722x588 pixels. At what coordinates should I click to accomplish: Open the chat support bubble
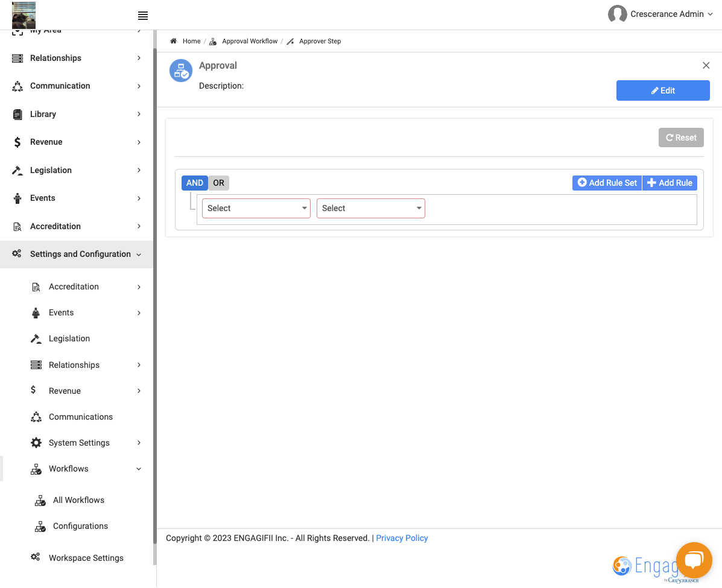click(x=694, y=560)
